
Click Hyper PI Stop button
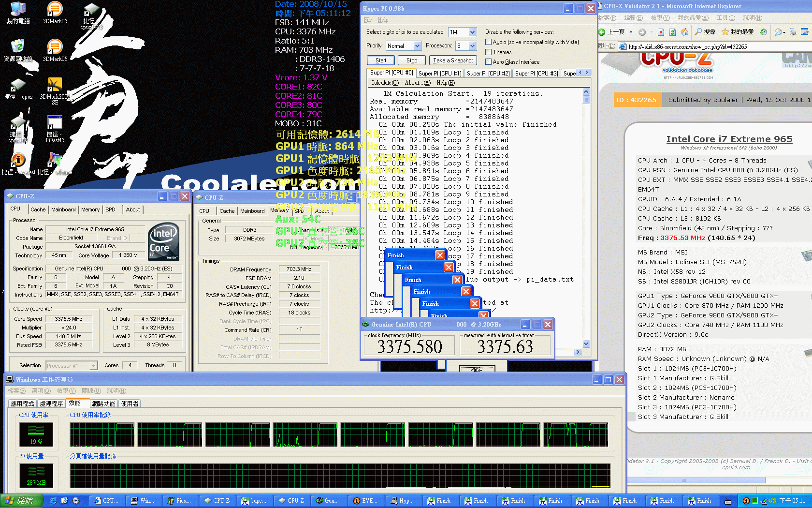(x=412, y=60)
